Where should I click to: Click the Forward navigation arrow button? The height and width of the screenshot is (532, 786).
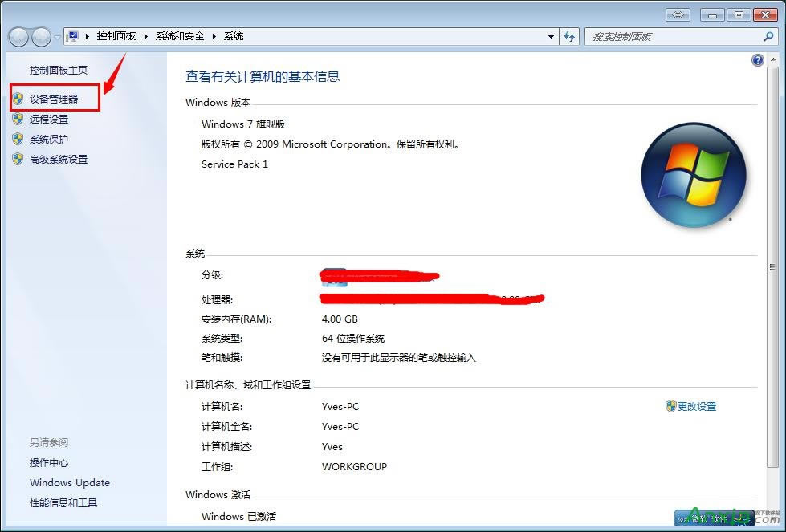coord(41,37)
